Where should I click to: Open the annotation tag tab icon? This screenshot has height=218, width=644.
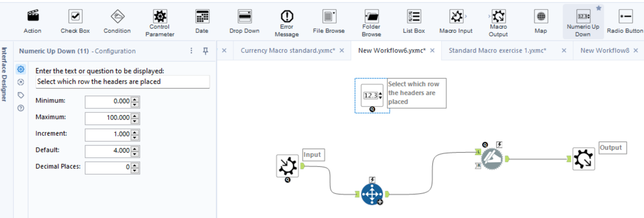[21, 95]
